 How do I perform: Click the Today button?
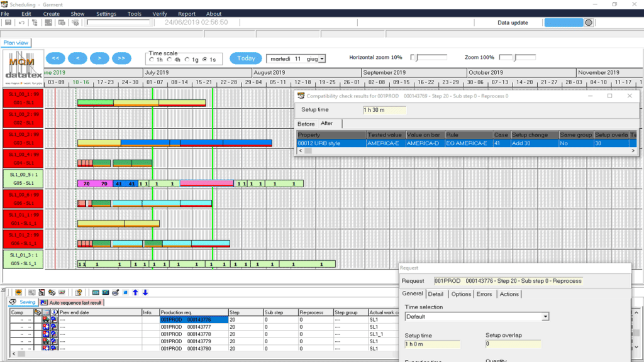pos(245,58)
